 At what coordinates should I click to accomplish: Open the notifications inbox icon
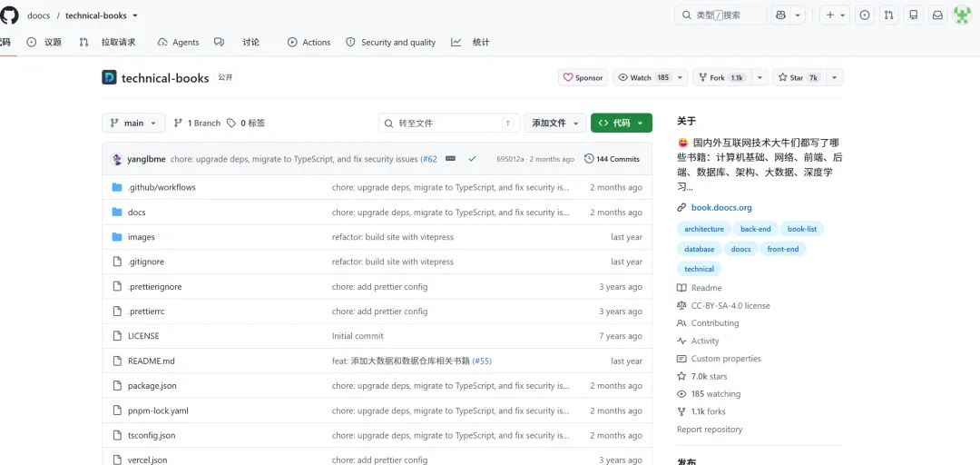coord(937,15)
